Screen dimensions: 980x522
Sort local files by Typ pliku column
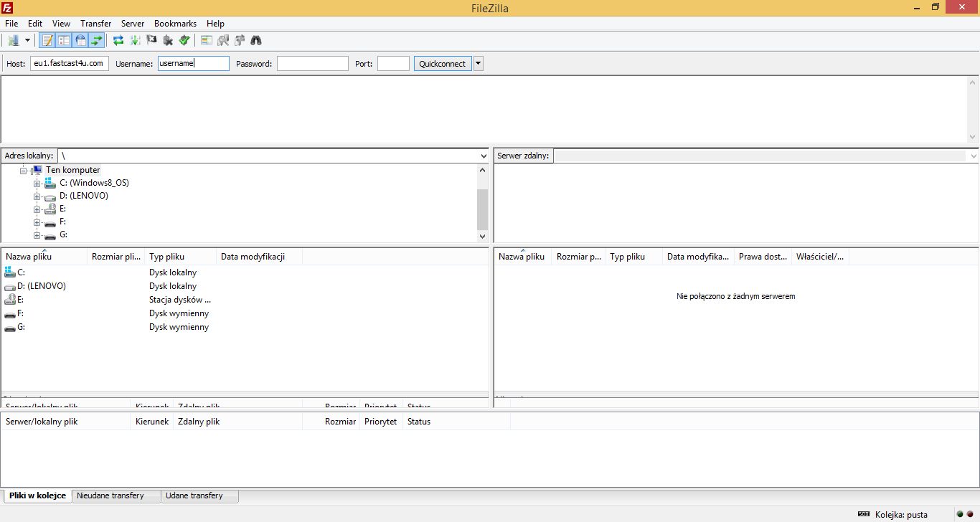click(x=180, y=257)
